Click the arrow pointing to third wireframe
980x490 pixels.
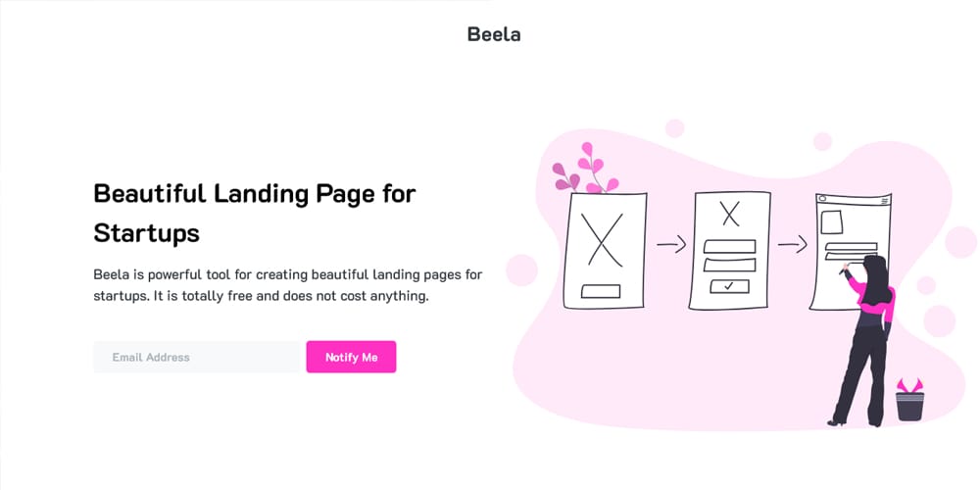[792, 245]
